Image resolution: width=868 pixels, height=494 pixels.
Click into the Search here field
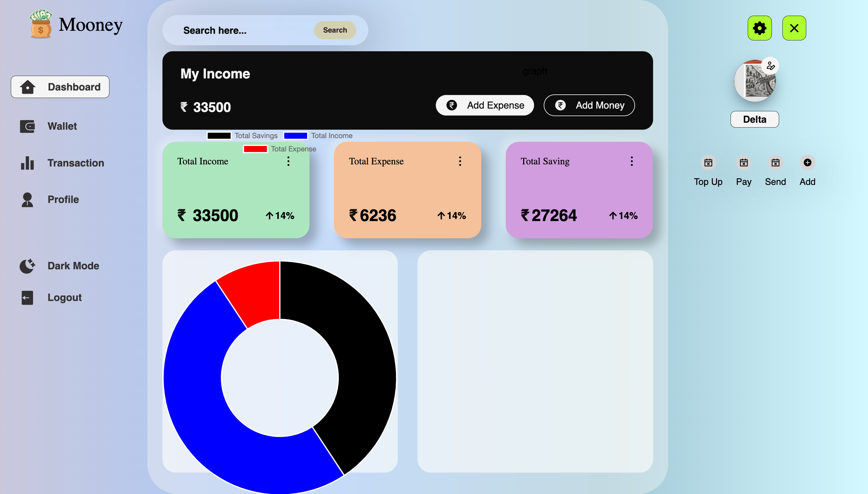coord(244,30)
